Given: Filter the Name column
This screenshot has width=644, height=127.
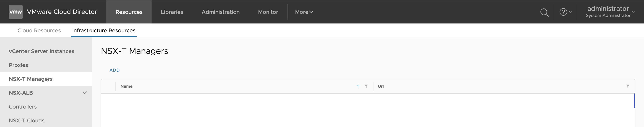Looking at the screenshot, I should coord(366,86).
